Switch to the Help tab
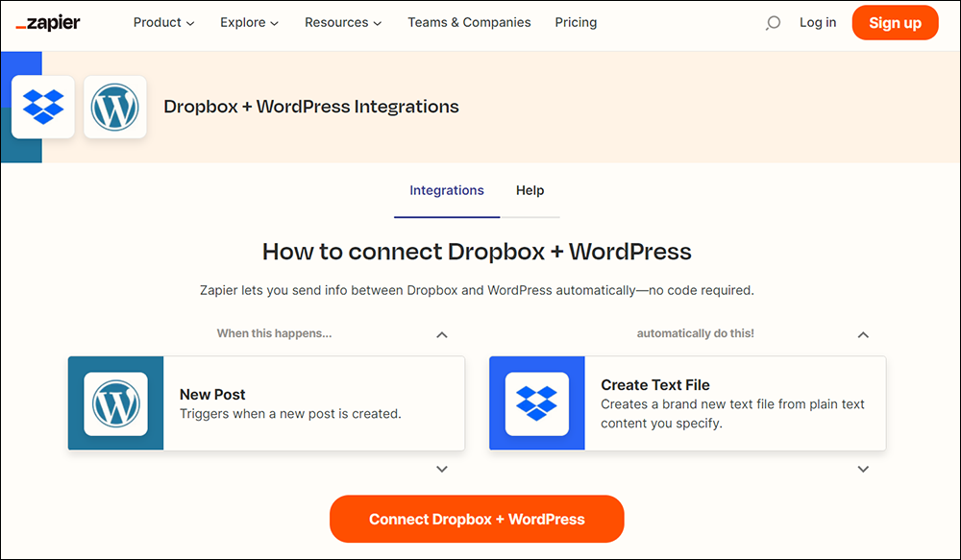 click(x=530, y=190)
